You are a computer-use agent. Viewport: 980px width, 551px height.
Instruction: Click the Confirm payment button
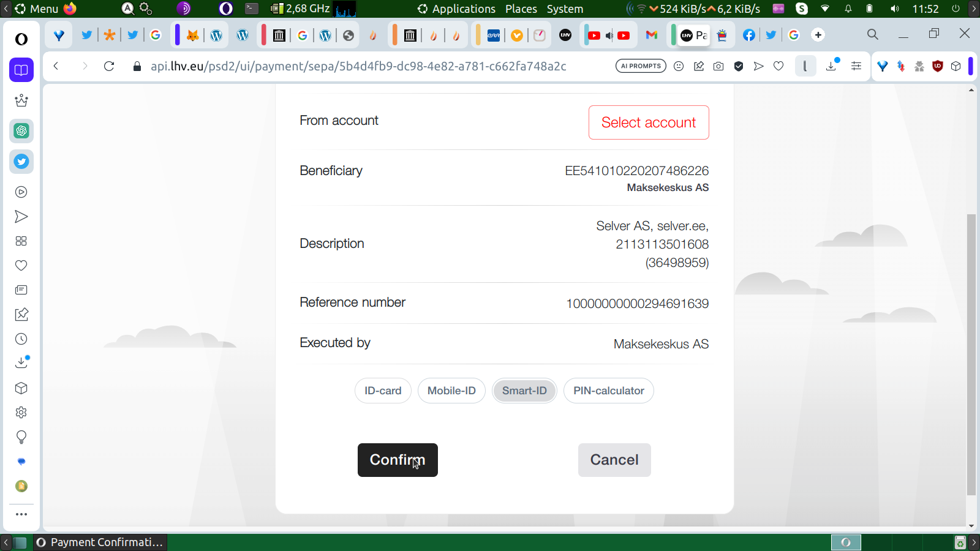click(x=398, y=460)
